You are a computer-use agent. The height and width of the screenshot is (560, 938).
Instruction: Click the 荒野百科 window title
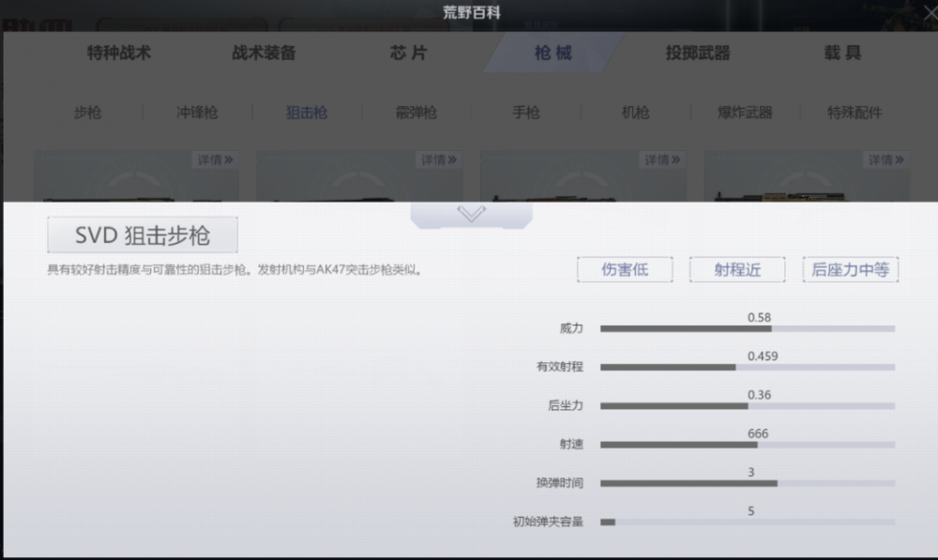click(x=472, y=12)
